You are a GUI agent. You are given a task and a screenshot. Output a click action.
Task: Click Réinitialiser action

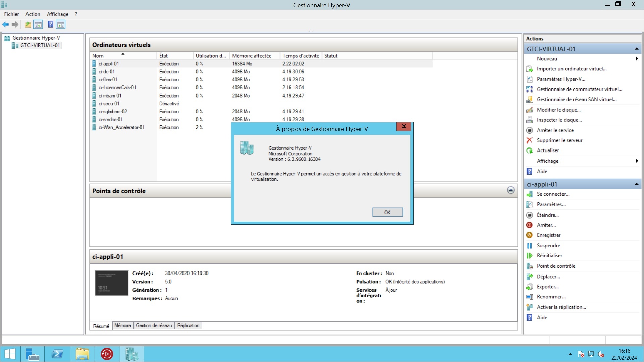549,255
